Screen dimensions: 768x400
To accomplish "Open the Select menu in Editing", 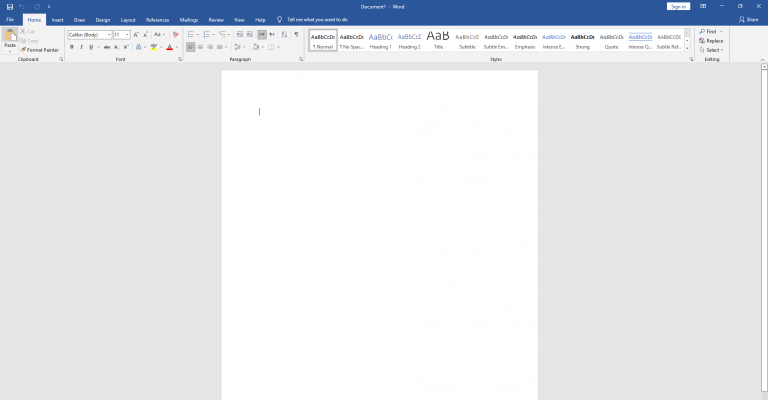I will (711, 50).
